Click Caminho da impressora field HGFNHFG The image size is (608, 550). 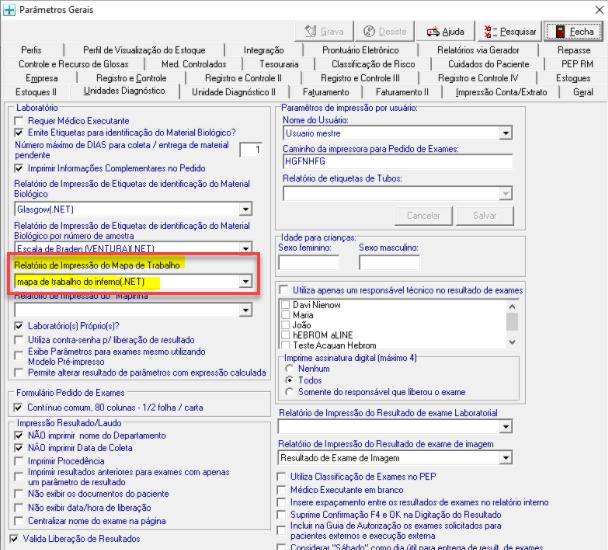pos(398,161)
